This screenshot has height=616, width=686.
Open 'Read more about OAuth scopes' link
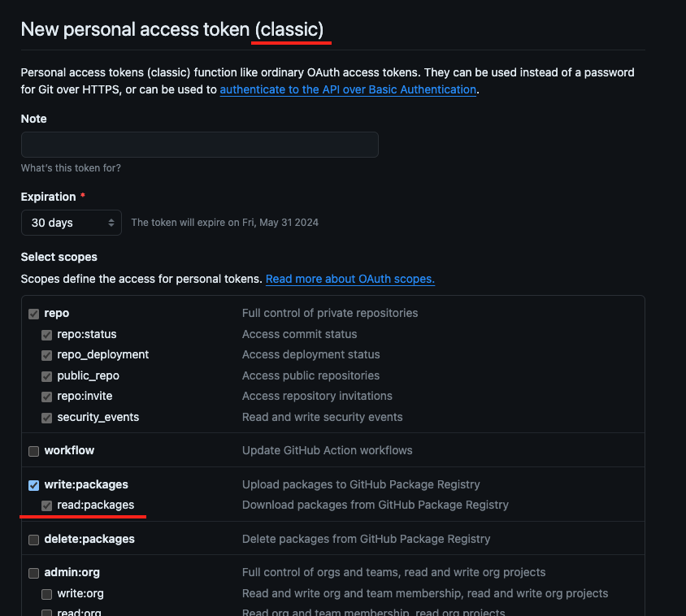coord(350,279)
